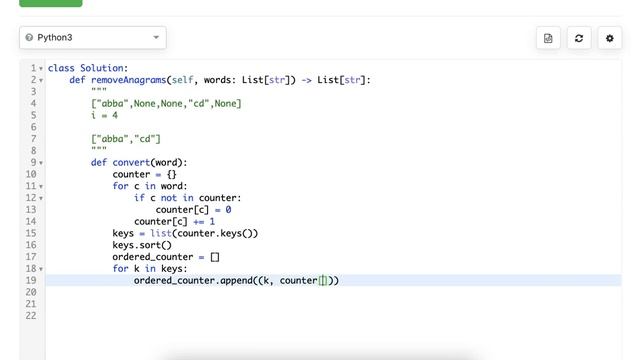Click the '["abba",None,None,"cd",None]' comment line
This screenshot has width=640, height=360.
point(166,104)
